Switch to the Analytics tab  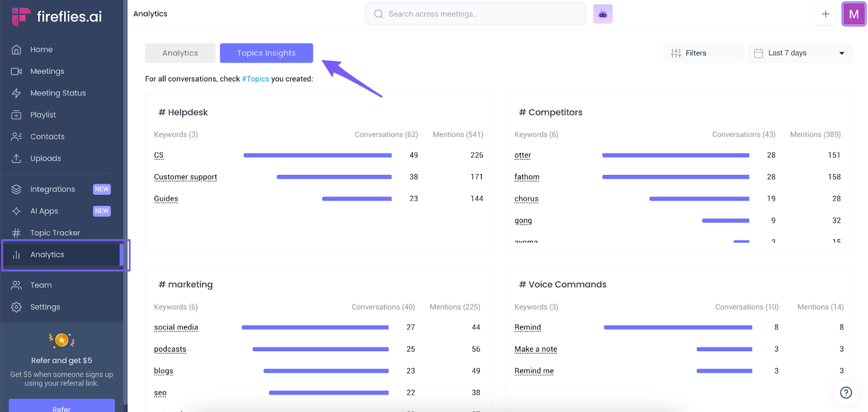(x=180, y=53)
